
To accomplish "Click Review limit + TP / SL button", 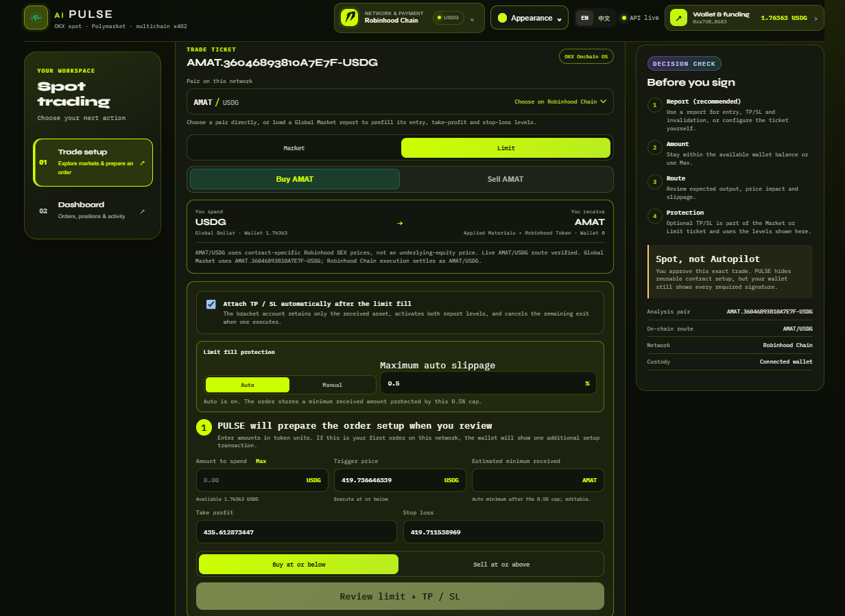I will (400, 596).
